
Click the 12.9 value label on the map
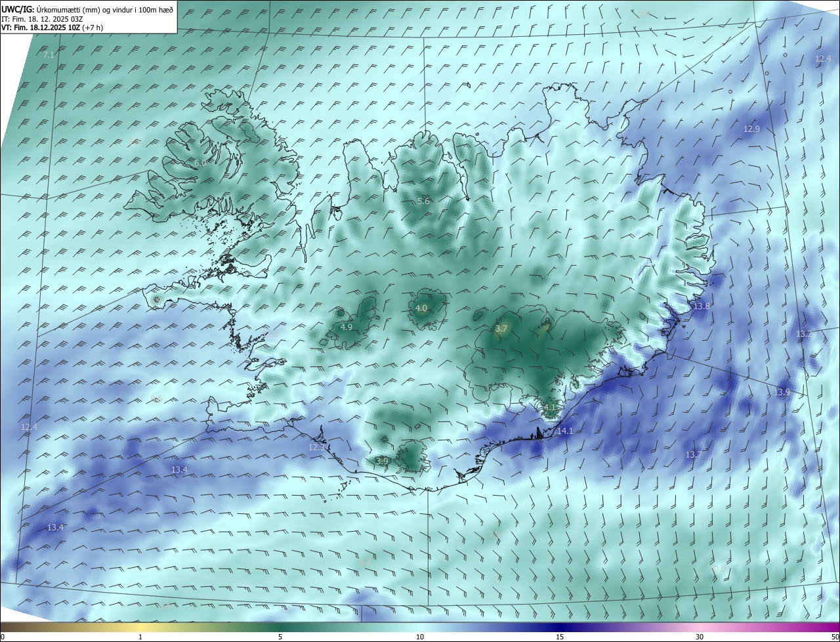pos(751,129)
